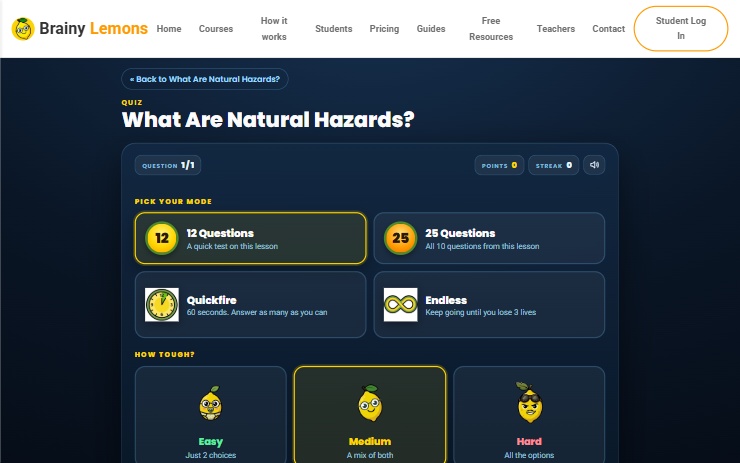
Task: Click the Brainy Lemons lemon logo icon
Action: (23, 29)
